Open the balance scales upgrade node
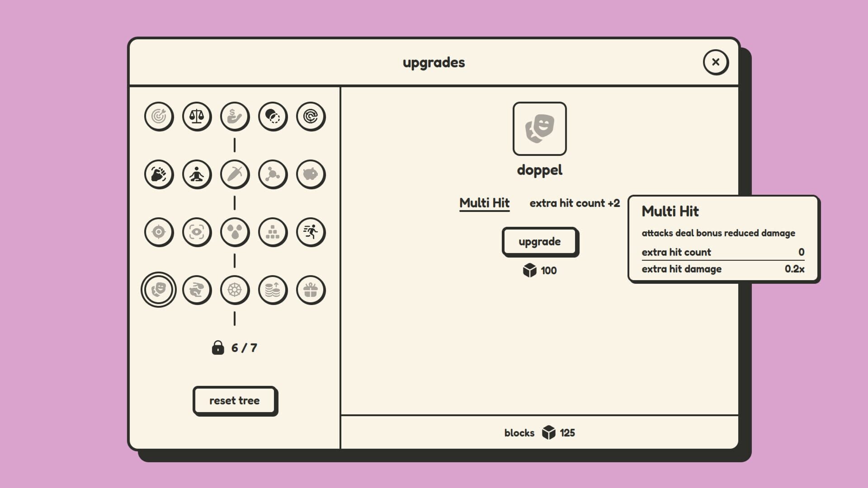868x488 pixels. (x=197, y=116)
